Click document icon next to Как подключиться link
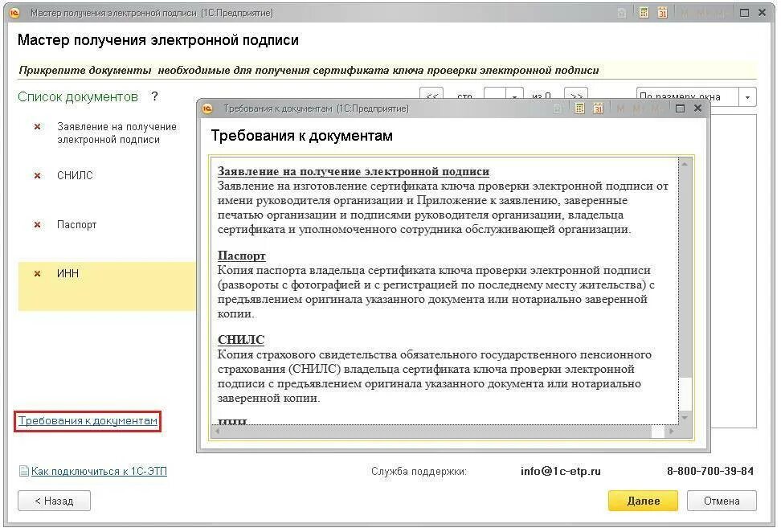The width and height of the screenshot is (781, 532). pyautogui.click(x=24, y=471)
